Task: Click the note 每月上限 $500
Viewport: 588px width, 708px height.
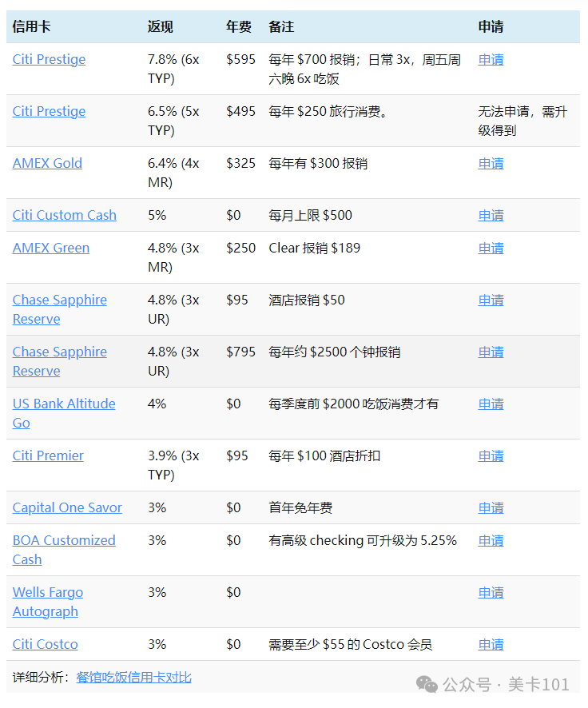Action: coord(311,215)
